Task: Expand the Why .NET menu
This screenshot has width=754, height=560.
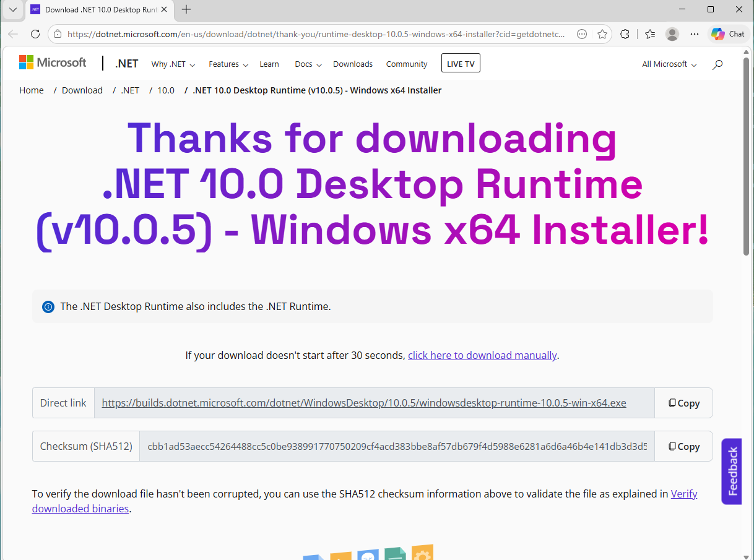Action: click(x=173, y=64)
